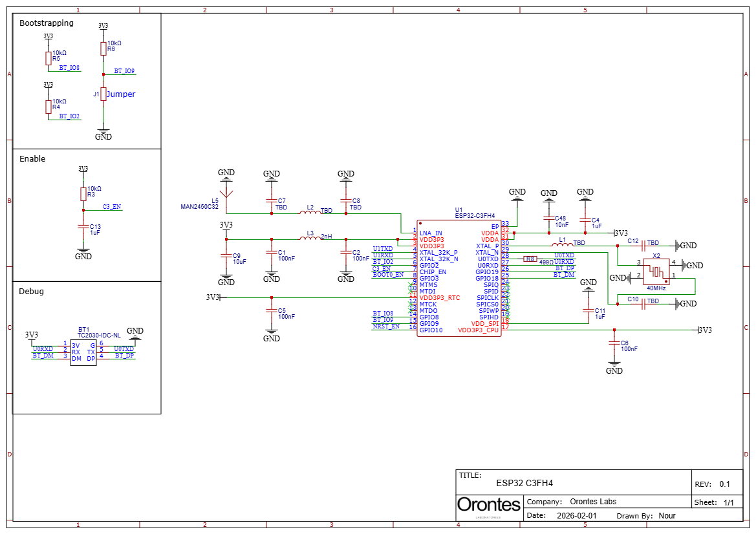Screen dimensions: 756x534
Task: Click the Drawn By name Nour
Action: (667, 516)
